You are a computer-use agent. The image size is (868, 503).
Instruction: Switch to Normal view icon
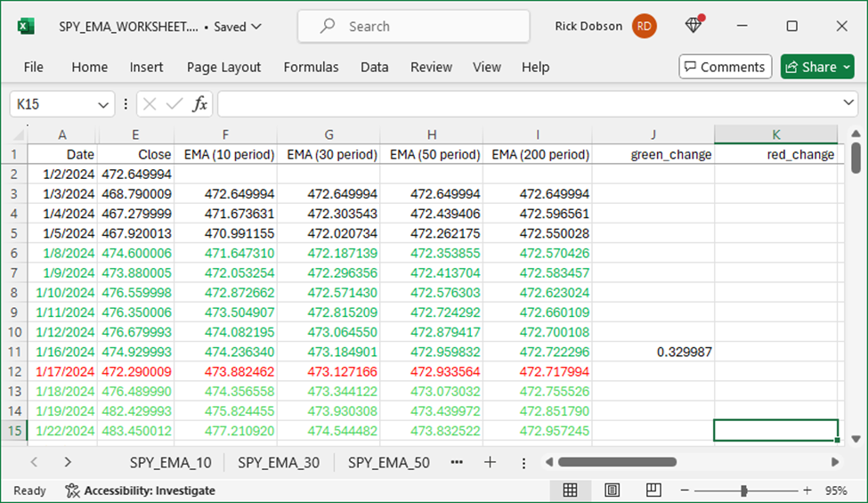click(570, 491)
